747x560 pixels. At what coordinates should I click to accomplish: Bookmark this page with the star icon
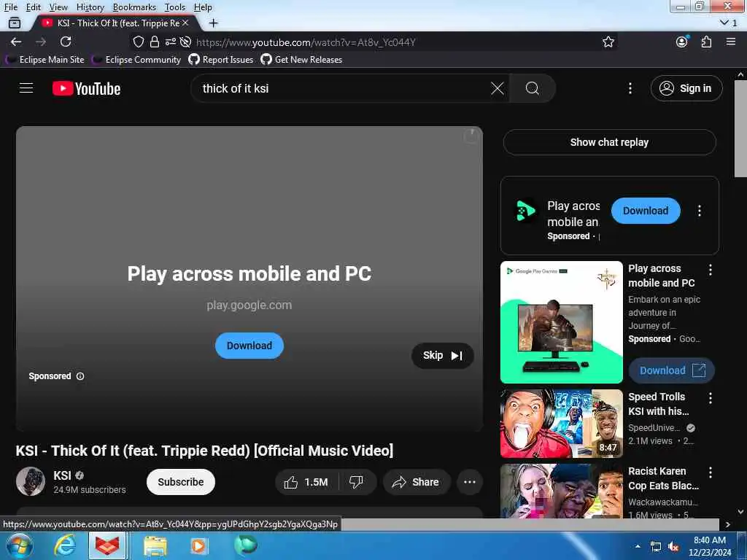[608, 42]
